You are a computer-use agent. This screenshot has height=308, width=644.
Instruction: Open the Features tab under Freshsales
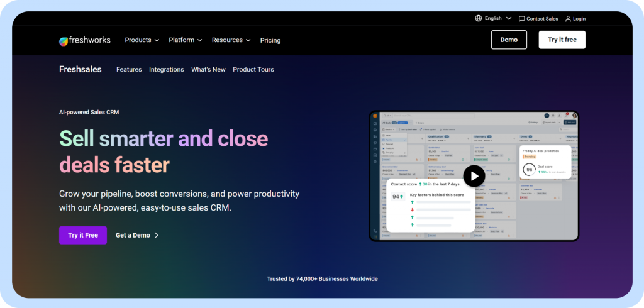point(129,70)
